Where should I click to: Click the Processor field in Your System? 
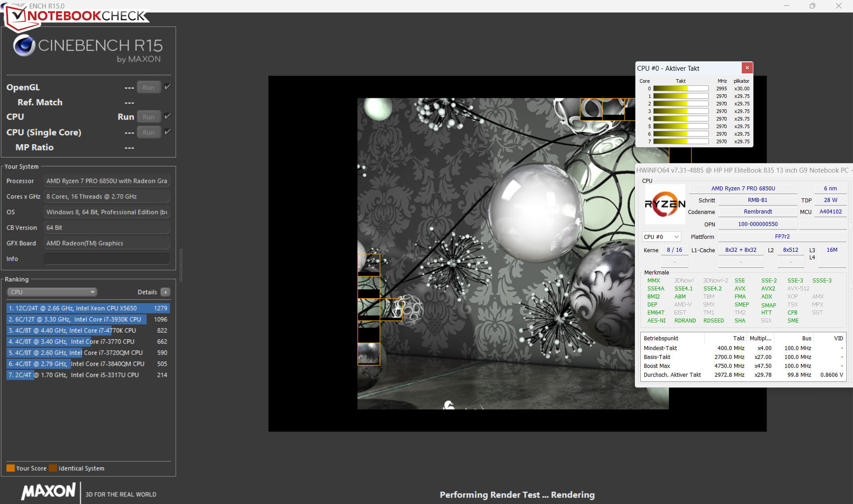pyautogui.click(x=107, y=181)
